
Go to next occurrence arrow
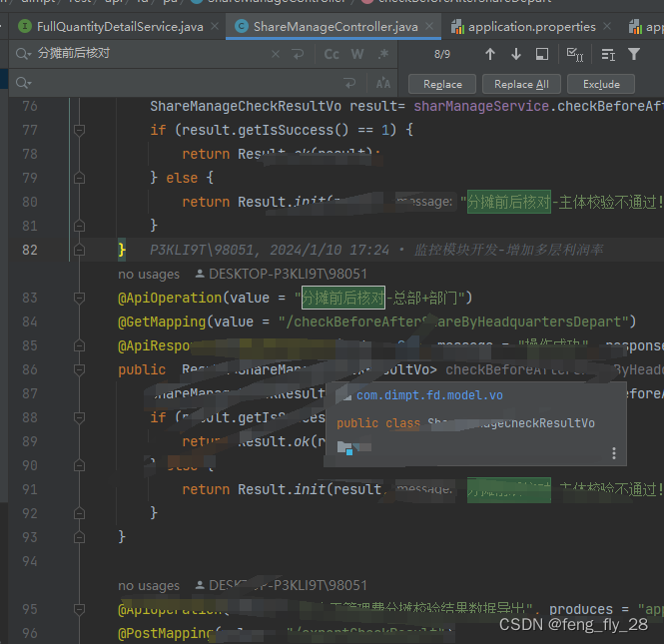(x=516, y=54)
